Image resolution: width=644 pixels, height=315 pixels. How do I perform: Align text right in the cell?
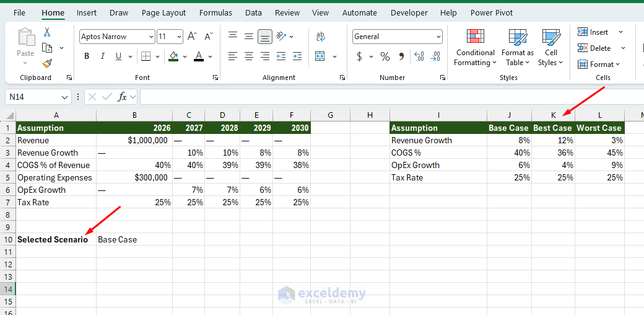(265, 56)
